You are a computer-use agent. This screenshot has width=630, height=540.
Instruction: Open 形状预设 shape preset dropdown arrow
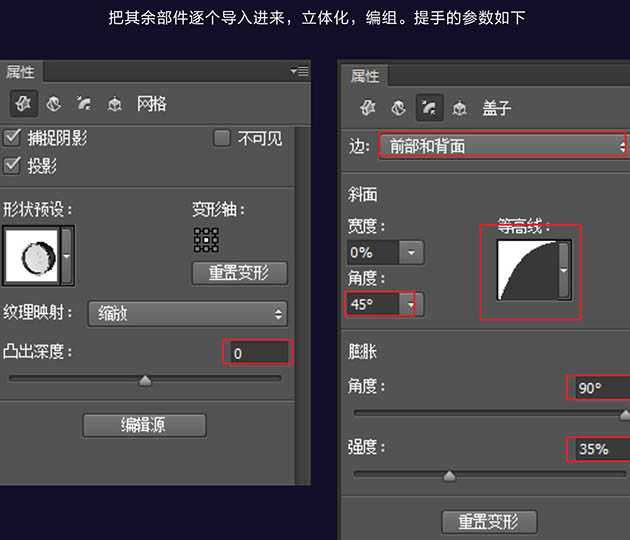67,256
